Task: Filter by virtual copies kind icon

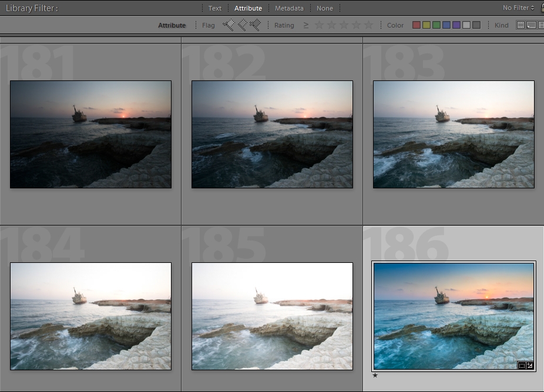Action: (531, 25)
